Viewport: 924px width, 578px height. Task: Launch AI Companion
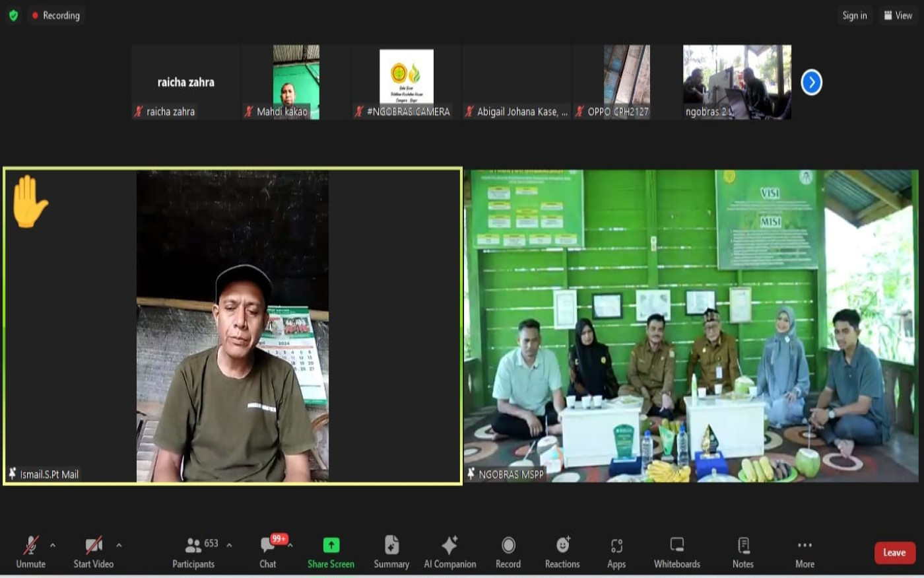(450, 552)
